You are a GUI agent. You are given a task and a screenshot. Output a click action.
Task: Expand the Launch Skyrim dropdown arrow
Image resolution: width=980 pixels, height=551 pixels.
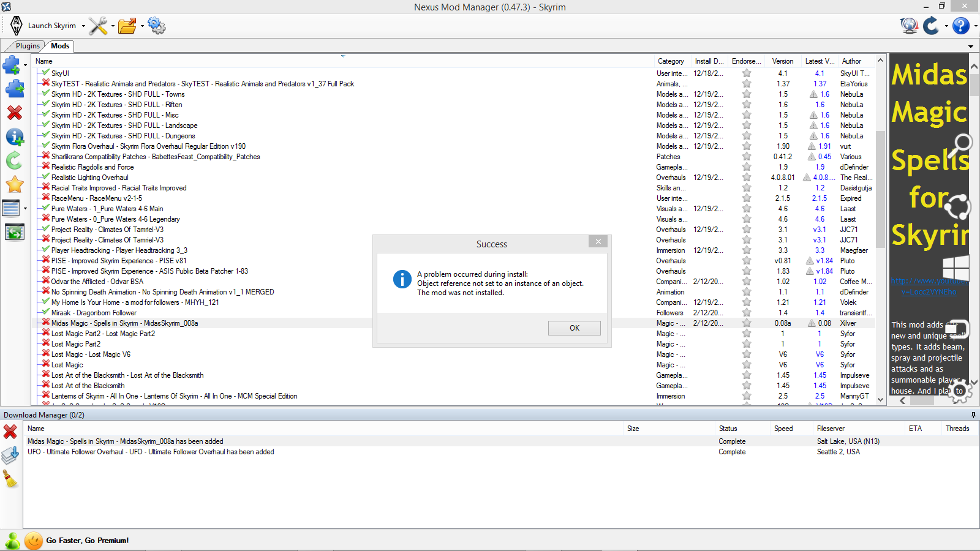click(x=83, y=26)
